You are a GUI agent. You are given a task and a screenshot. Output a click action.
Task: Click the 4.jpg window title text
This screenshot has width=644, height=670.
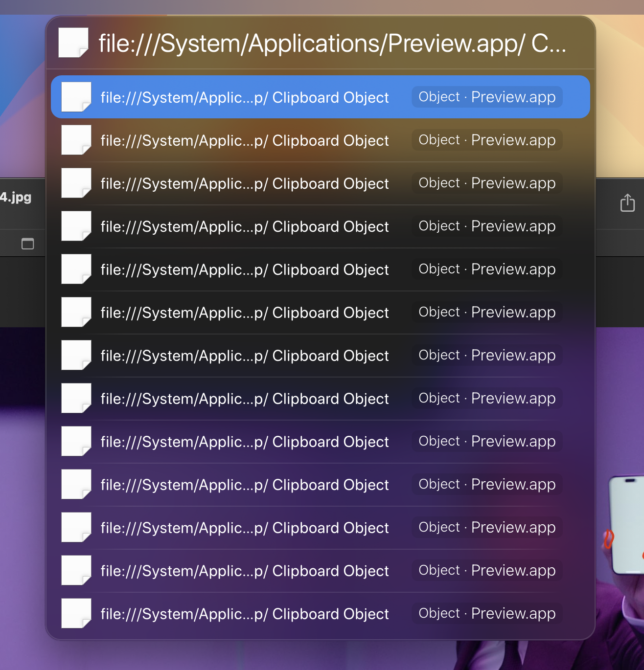click(x=16, y=197)
